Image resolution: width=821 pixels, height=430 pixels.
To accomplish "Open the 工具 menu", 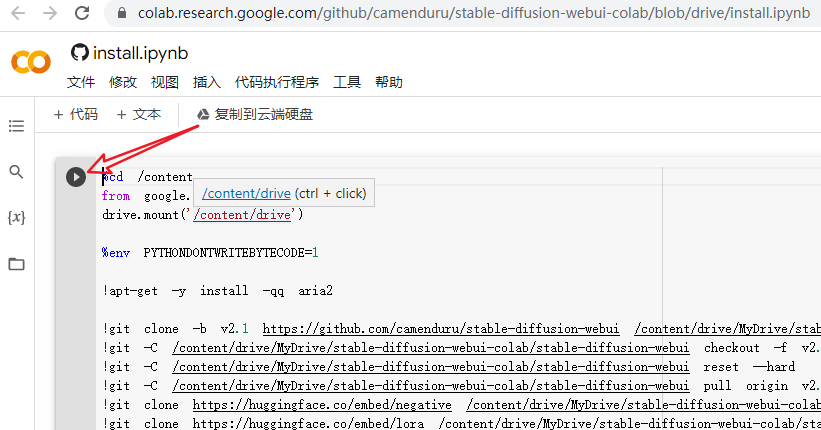I will [347, 82].
